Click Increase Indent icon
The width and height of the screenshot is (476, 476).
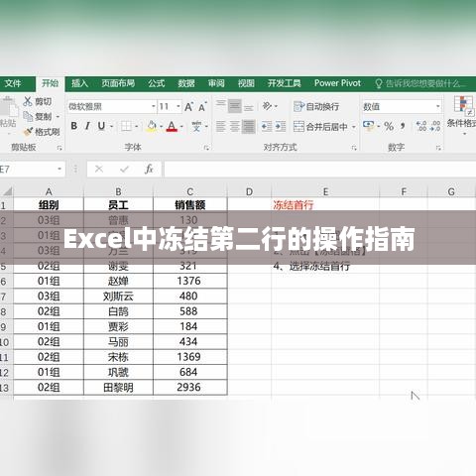point(281,126)
